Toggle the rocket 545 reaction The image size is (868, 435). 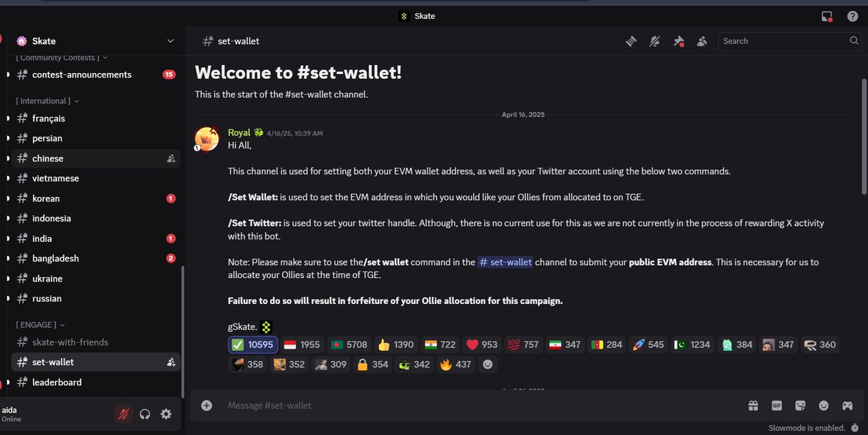coord(648,345)
